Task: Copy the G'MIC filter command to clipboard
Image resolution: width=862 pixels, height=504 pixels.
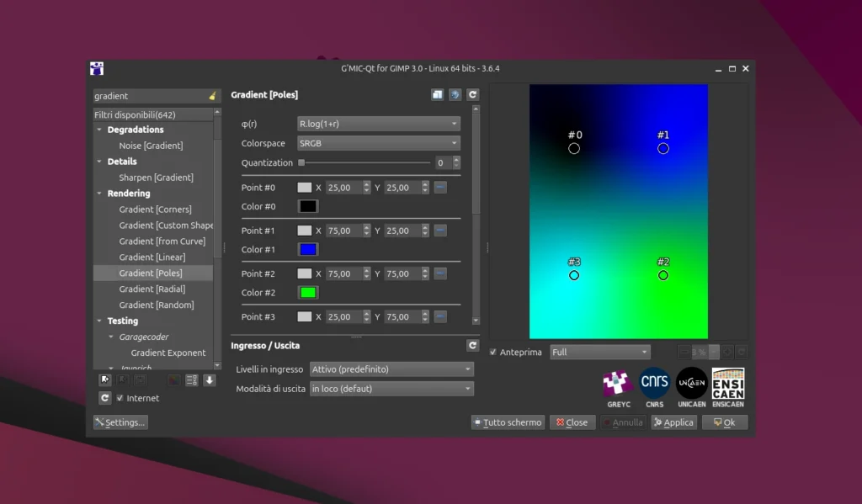Action: [x=436, y=94]
